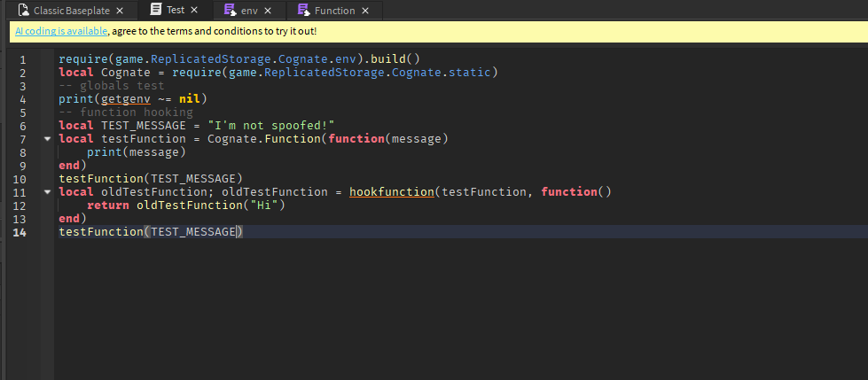Close the Function tab

tap(364, 11)
